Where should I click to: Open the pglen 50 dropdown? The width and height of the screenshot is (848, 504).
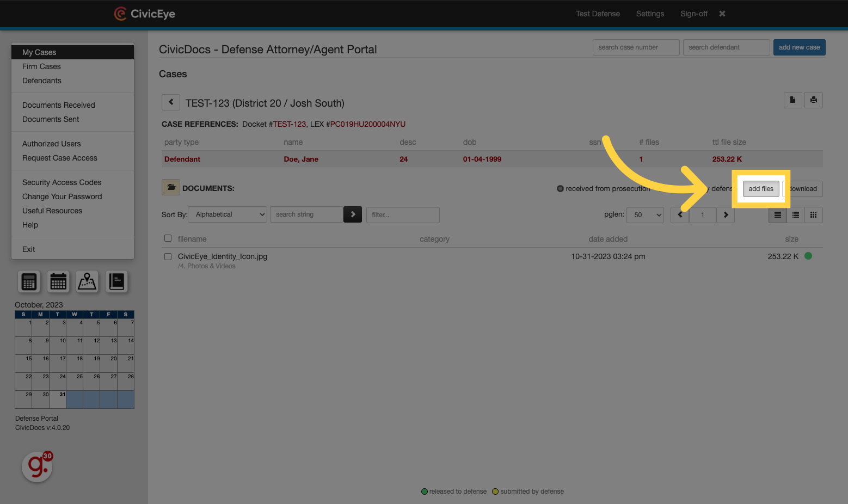coord(645,215)
